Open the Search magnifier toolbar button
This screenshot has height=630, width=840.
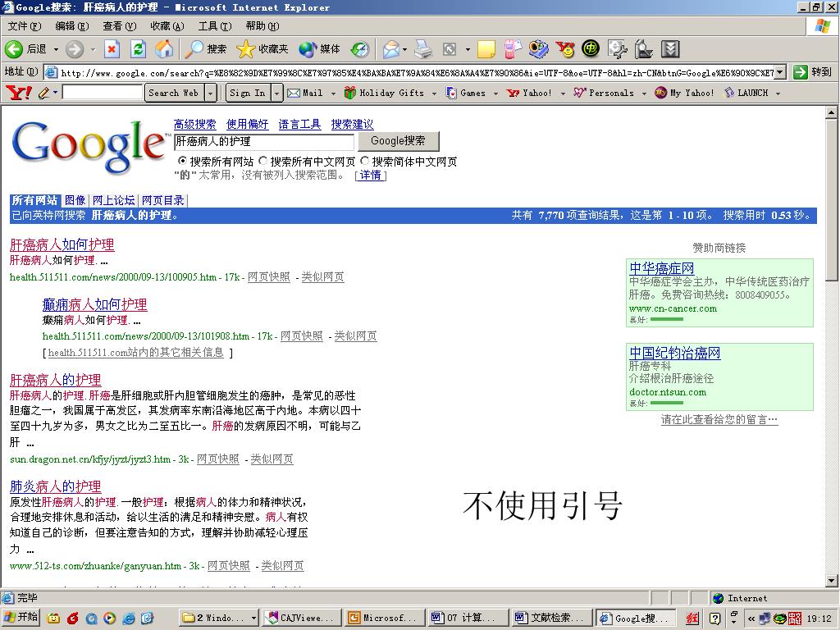(x=206, y=49)
